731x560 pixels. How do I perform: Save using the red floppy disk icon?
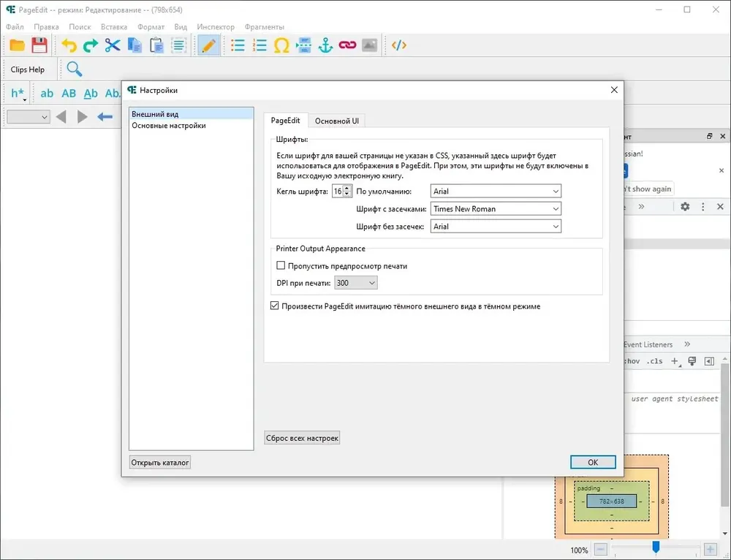point(39,45)
